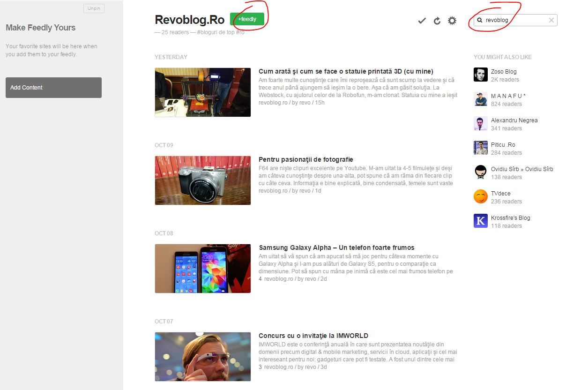Click '284 readers' count

506,153
